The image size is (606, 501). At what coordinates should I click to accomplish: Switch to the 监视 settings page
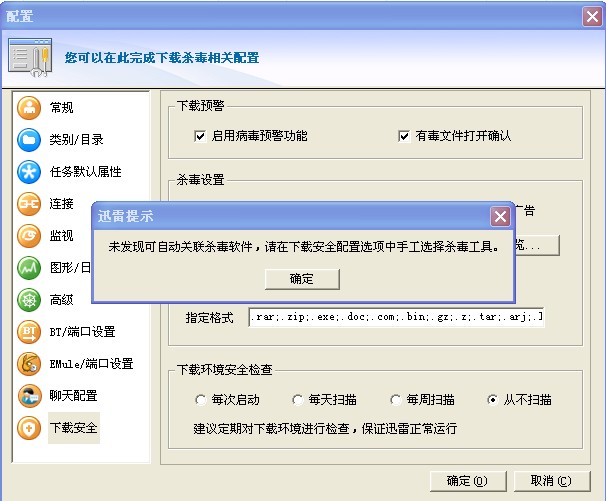point(61,236)
